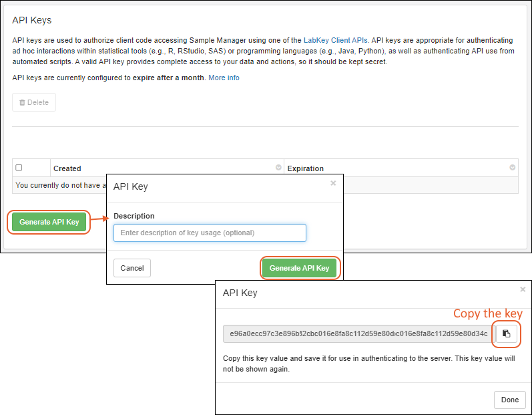This screenshot has width=532, height=415.
Task: Open the LabKey Client APIs link
Action: tap(336, 41)
